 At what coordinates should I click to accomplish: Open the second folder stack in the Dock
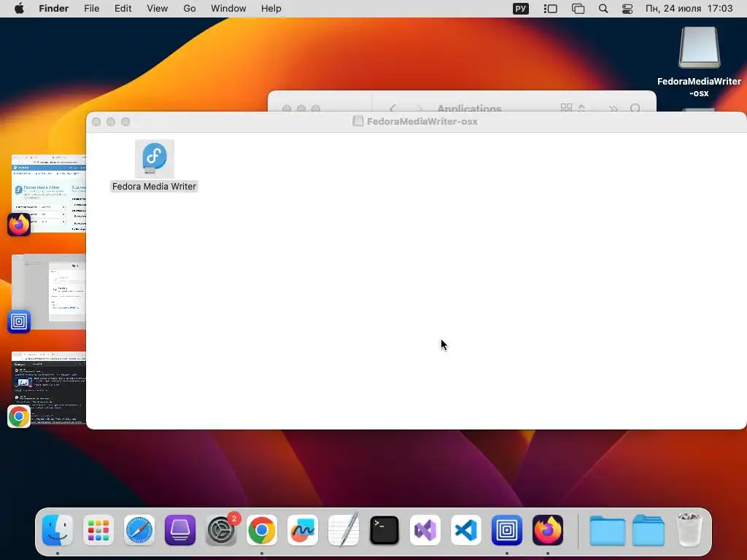point(649,530)
